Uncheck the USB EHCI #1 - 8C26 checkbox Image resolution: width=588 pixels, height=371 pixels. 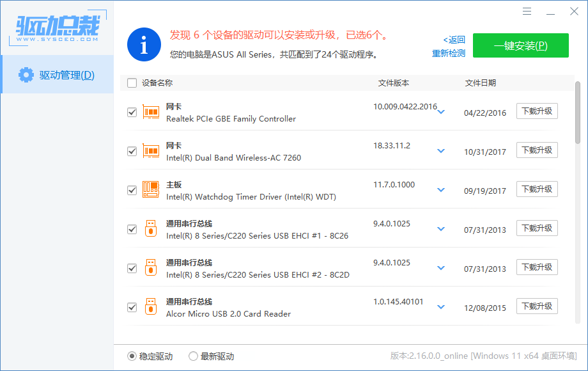point(132,229)
